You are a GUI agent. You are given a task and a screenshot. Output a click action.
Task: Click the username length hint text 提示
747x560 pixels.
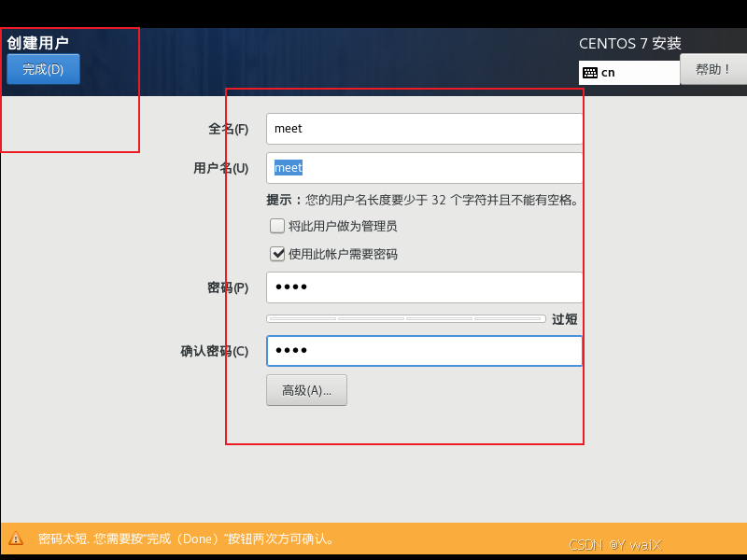pos(423,200)
